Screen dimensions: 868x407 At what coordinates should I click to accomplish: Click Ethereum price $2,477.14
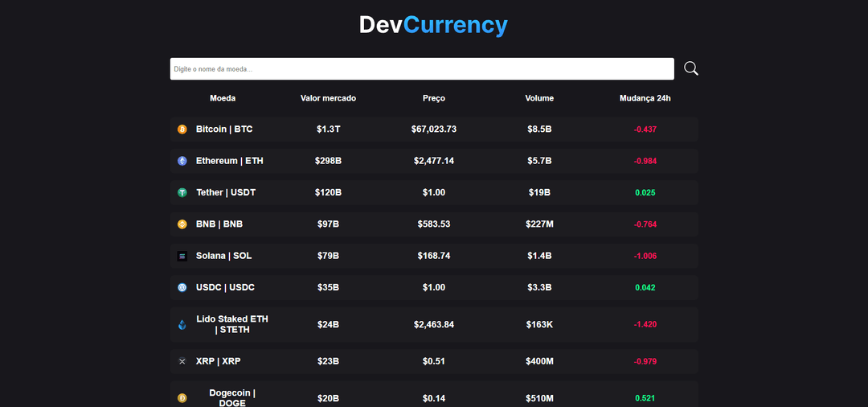[x=434, y=161]
